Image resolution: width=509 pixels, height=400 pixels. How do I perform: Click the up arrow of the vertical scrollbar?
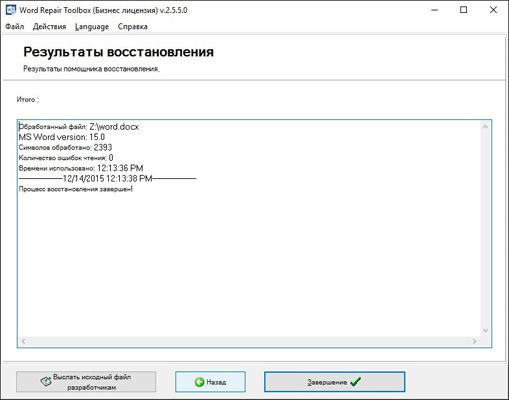pos(485,127)
